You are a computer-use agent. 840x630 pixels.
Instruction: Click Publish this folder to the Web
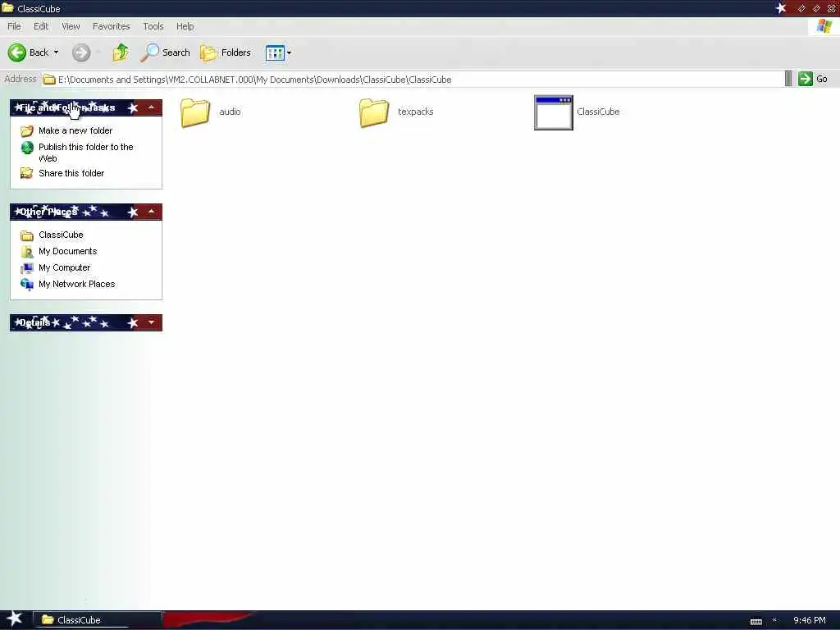(x=85, y=152)
